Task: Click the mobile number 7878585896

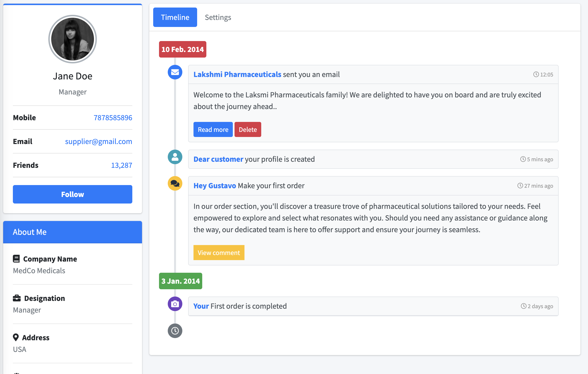Action: click(113, 118)
